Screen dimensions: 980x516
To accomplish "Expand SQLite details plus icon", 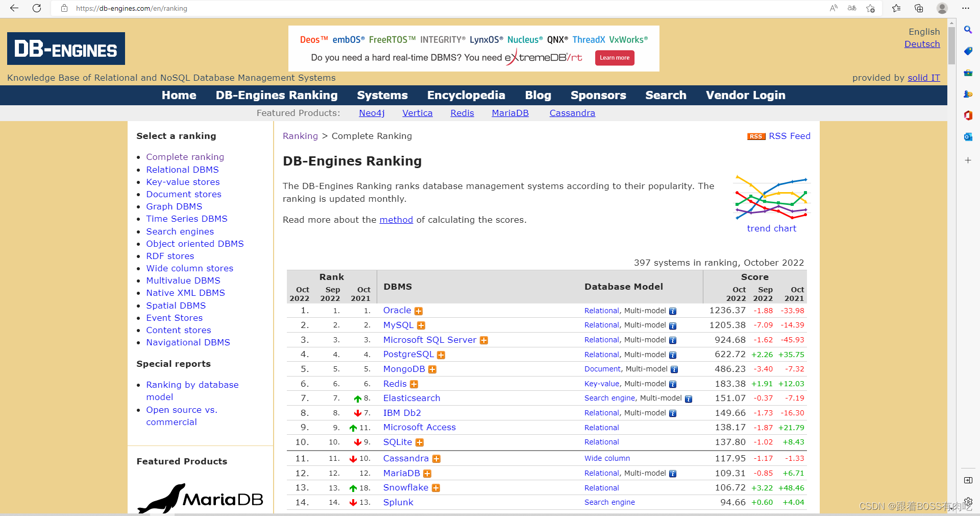I will (420, 442).
